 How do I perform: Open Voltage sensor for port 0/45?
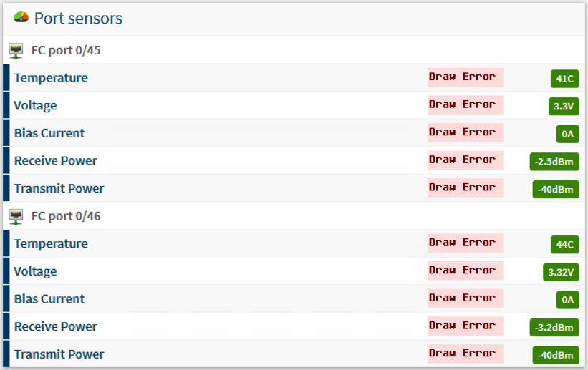tap(35, 106)
